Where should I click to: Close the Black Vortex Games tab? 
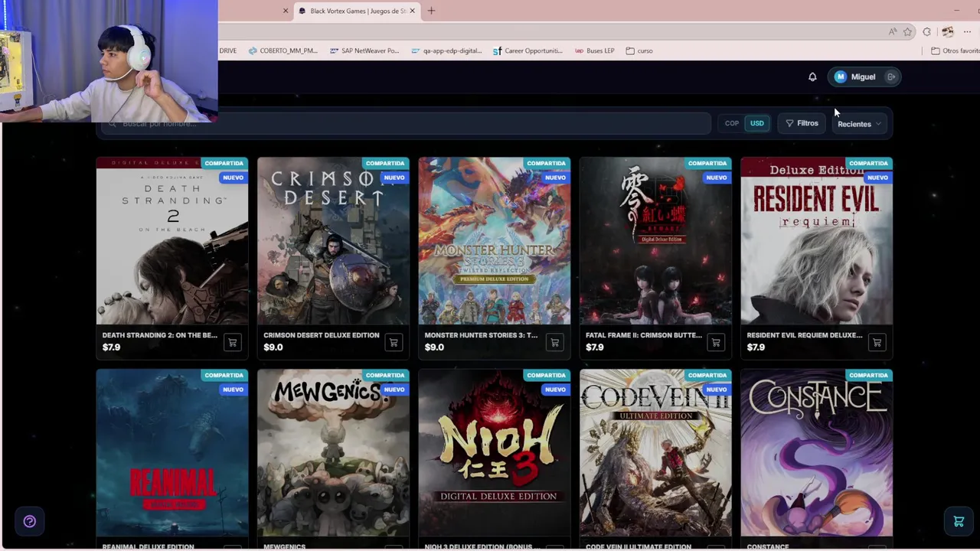(412, 11)
